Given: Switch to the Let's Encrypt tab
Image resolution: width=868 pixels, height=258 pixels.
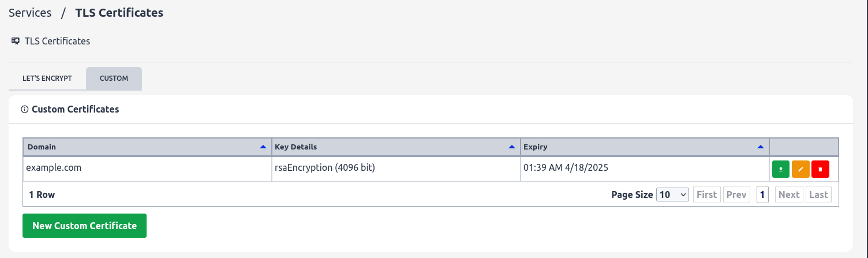Looking at the screenshot, I should tap(47, 78).
